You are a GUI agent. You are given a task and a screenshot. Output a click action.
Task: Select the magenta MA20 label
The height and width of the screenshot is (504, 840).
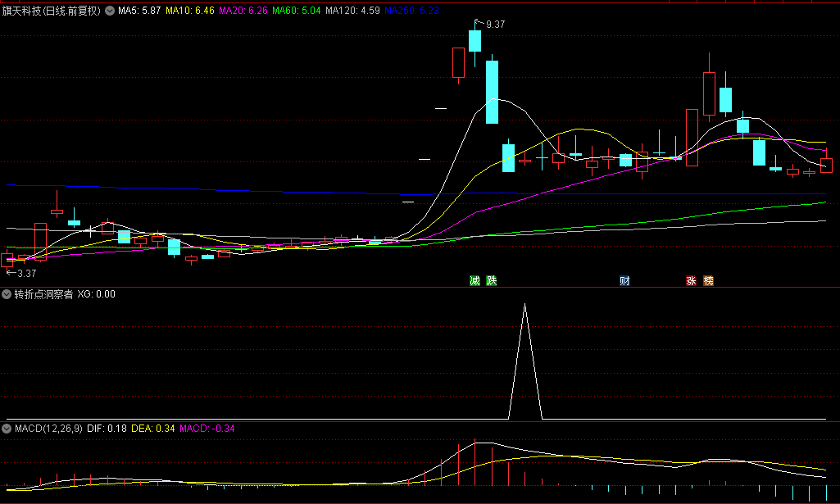coord(243,11)
